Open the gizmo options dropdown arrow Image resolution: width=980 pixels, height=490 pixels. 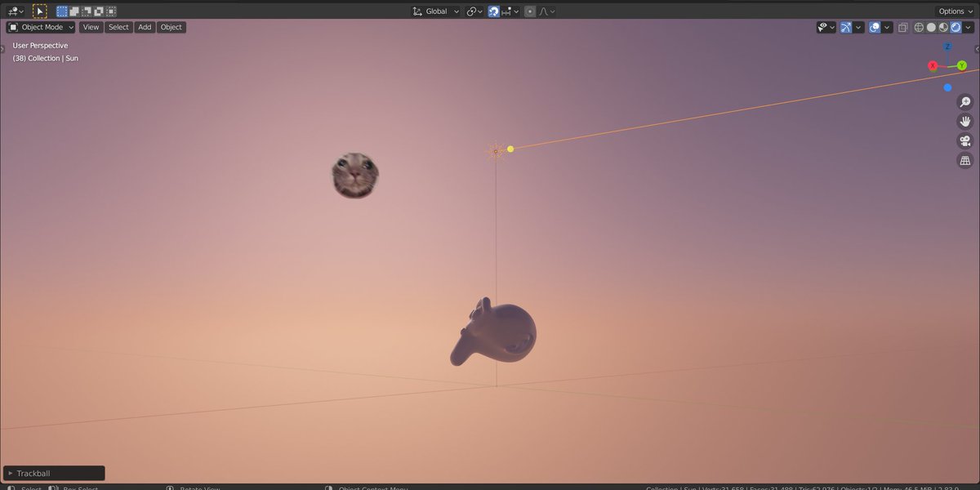pyautogui.click(x=857, y=27)
